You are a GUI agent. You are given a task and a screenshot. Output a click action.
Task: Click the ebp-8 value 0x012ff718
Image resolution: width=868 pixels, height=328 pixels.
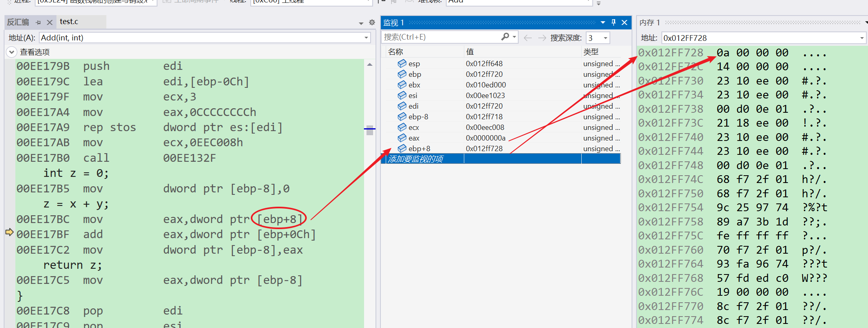point(484,117)
